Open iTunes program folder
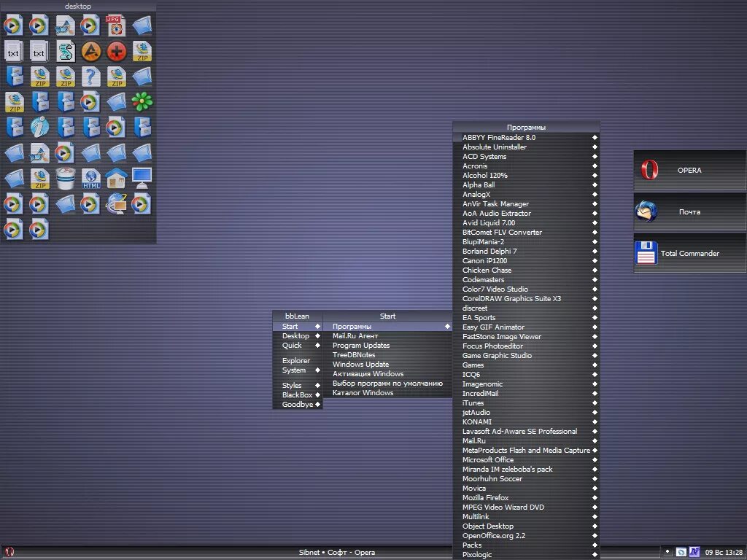The height and width of the screenshot is (560, 747). coord(526,402)
